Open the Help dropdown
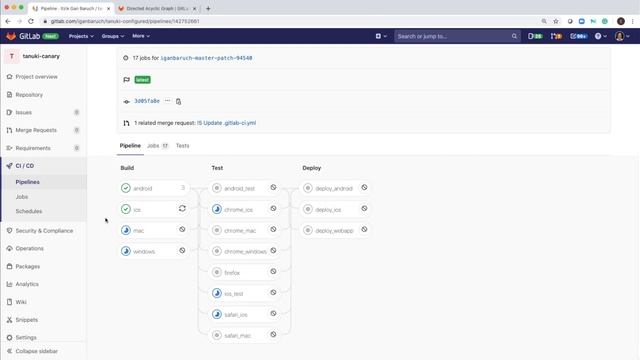640x360 pixels. click(600, 36)
